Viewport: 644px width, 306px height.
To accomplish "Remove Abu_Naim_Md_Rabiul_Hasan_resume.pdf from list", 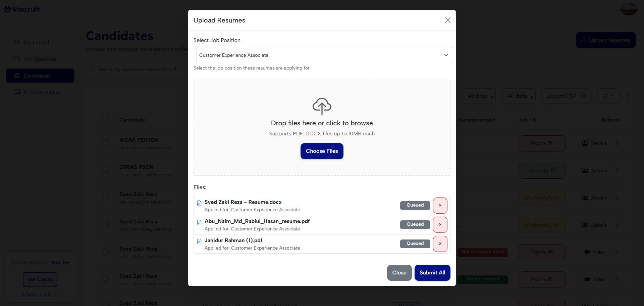I will [x=440, y=225].
